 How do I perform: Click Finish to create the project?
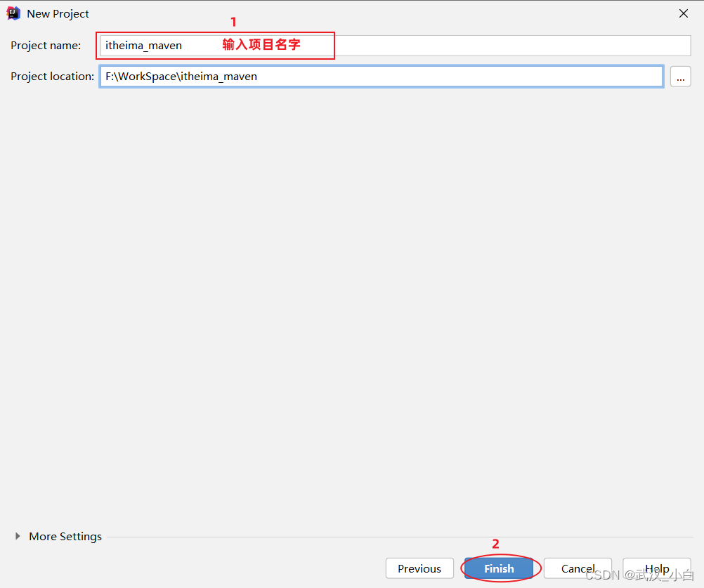(499, 569)
